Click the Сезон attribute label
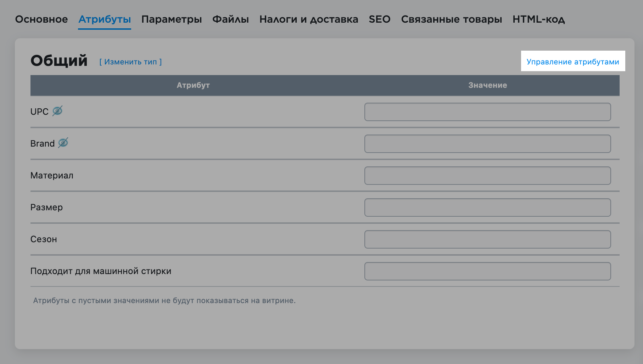Image resolution: width=643 pixels, height=364 pixels. (x=44, y=239)
